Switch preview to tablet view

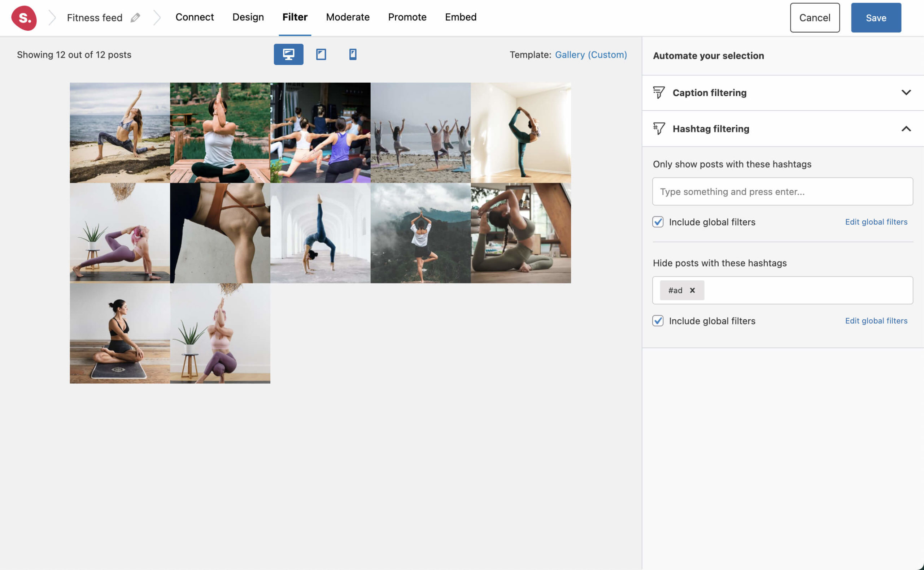(321, 54)
